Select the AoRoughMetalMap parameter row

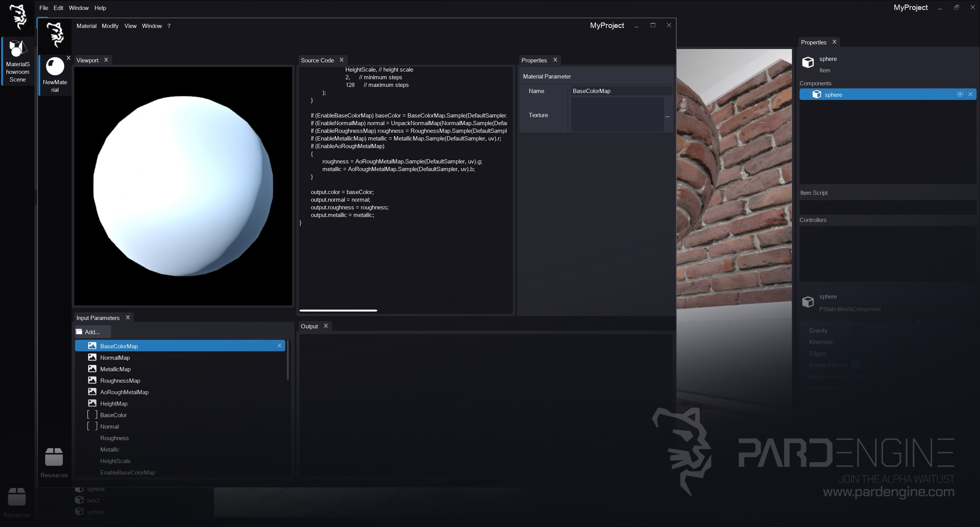[x=180, y=392]
